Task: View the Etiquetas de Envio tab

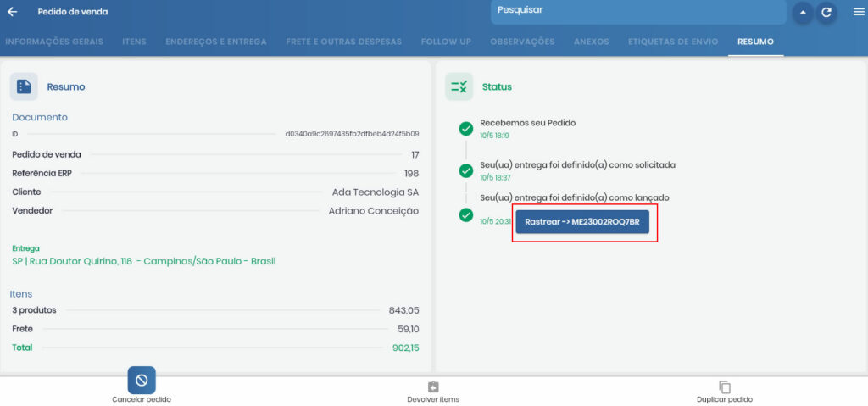Action: 673,42
